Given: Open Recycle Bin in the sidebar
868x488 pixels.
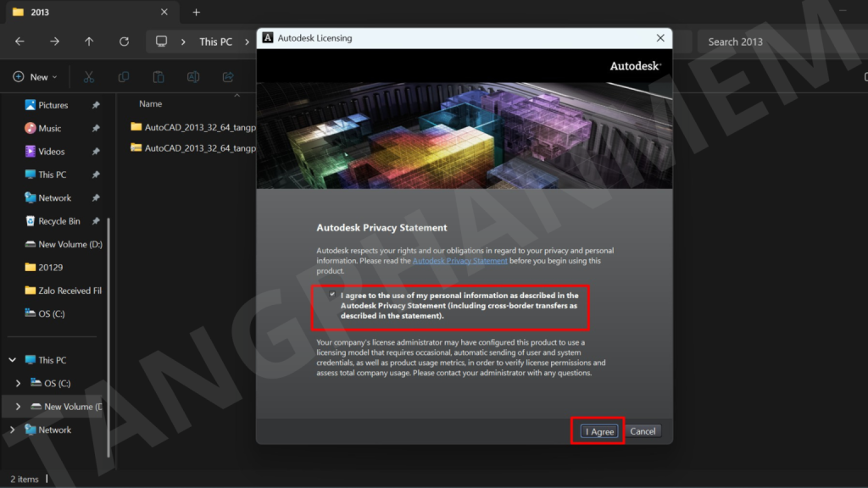Looking at the screenshot, I should coord(59,221).
